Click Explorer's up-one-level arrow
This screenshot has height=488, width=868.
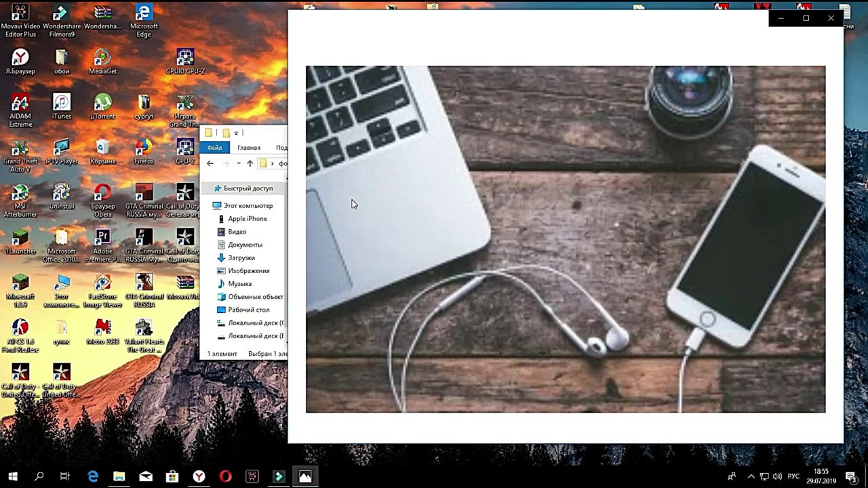250,163
